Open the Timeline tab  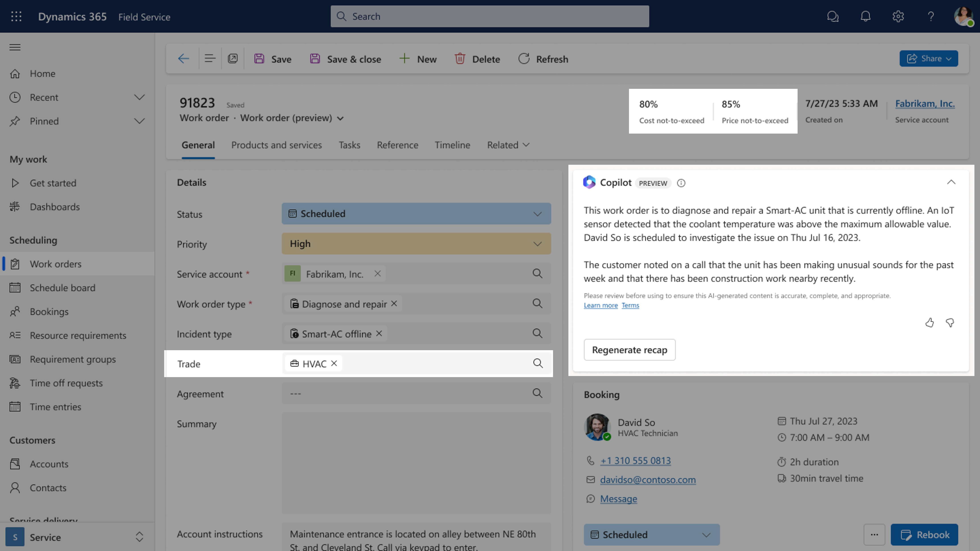tap(452, 145)
